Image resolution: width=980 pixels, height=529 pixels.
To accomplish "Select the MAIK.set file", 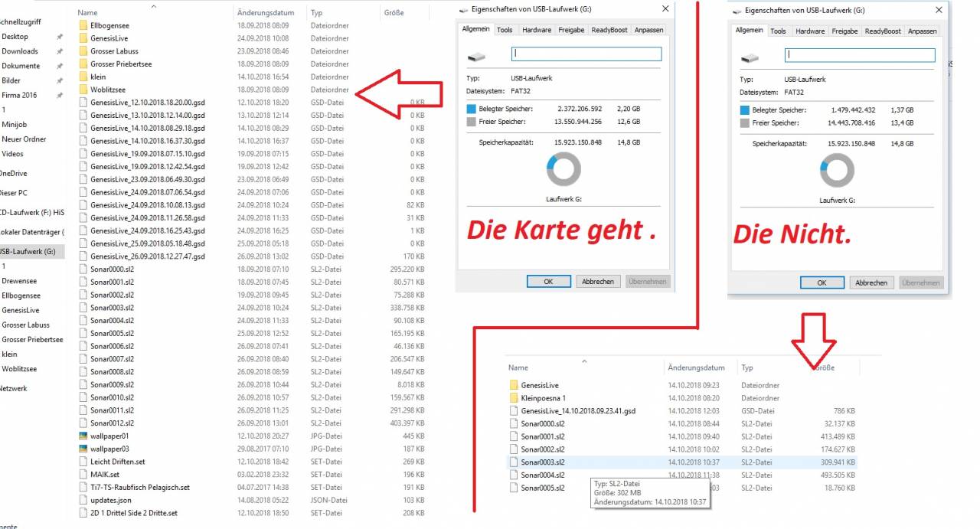I will click(104, 475).
